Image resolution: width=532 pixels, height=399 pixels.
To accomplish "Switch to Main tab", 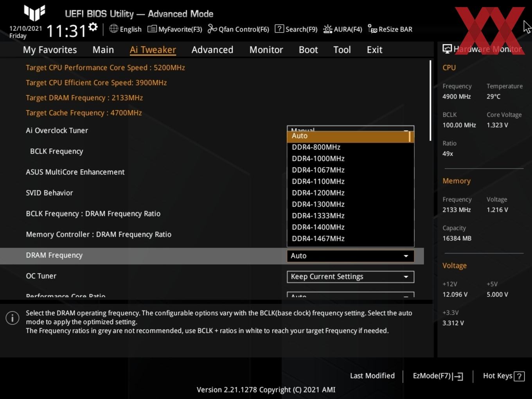I will tap(103, 50).
